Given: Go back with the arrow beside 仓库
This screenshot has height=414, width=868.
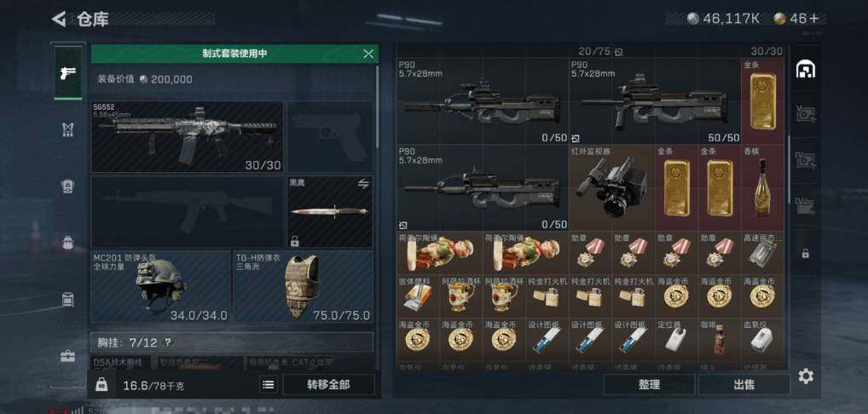Looking at the screenshot, I should click(x=59, y=19).
